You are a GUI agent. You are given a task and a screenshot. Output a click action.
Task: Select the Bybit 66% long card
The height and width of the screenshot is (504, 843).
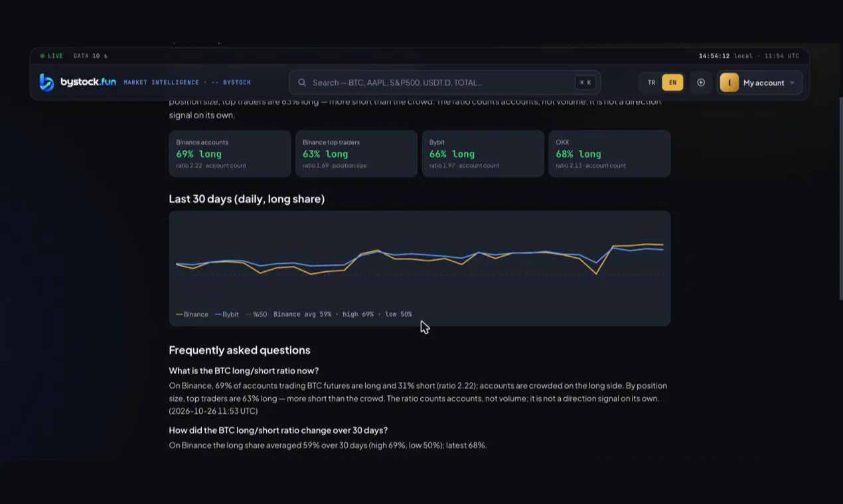[483, 154]
